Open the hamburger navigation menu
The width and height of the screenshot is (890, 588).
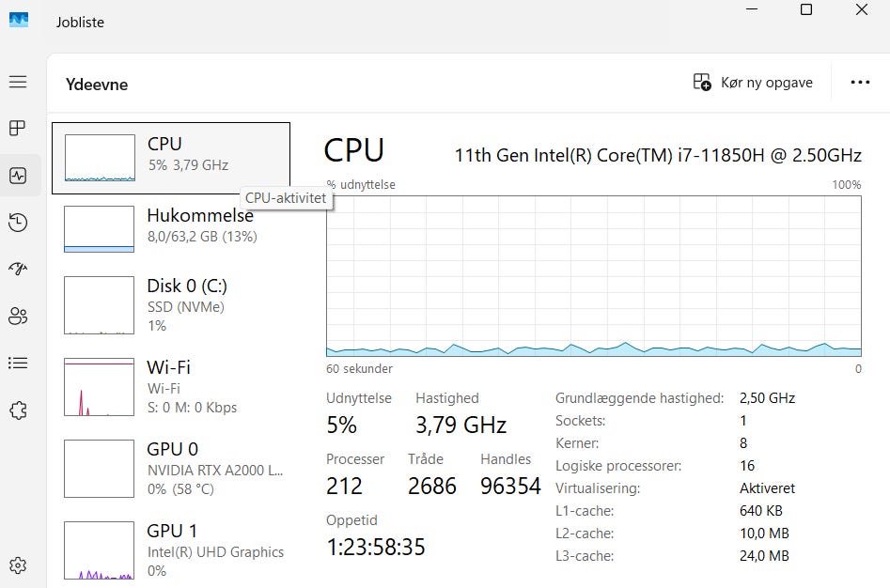18,82
